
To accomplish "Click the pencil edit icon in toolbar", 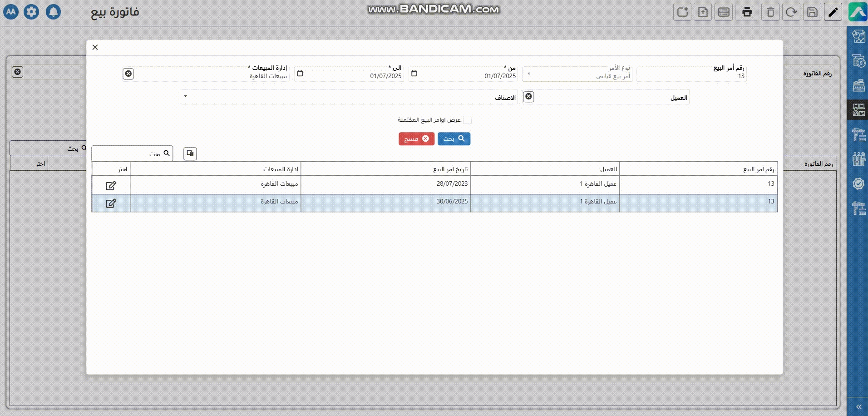I will pyautogui.click(x=833, y=12).
